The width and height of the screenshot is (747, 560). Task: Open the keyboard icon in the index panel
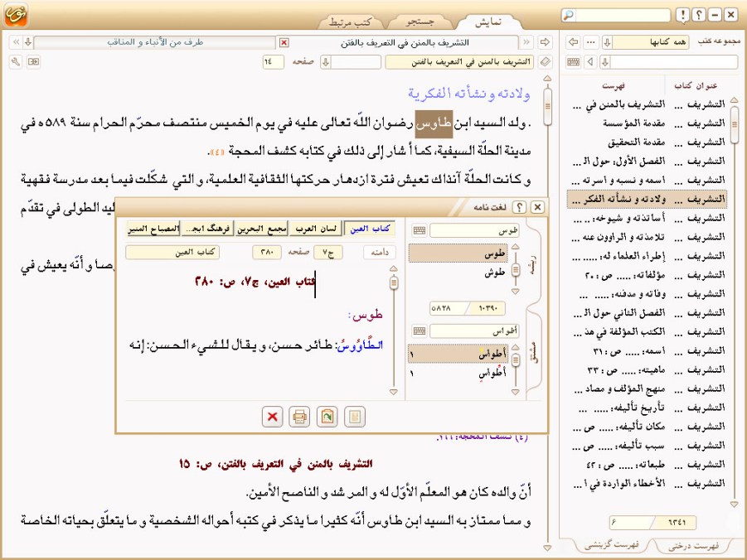574,61
